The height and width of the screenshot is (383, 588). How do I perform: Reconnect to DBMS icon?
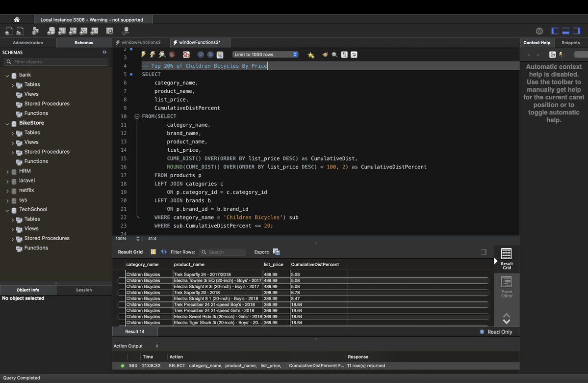pyautogui.click(x=126, y=31)
